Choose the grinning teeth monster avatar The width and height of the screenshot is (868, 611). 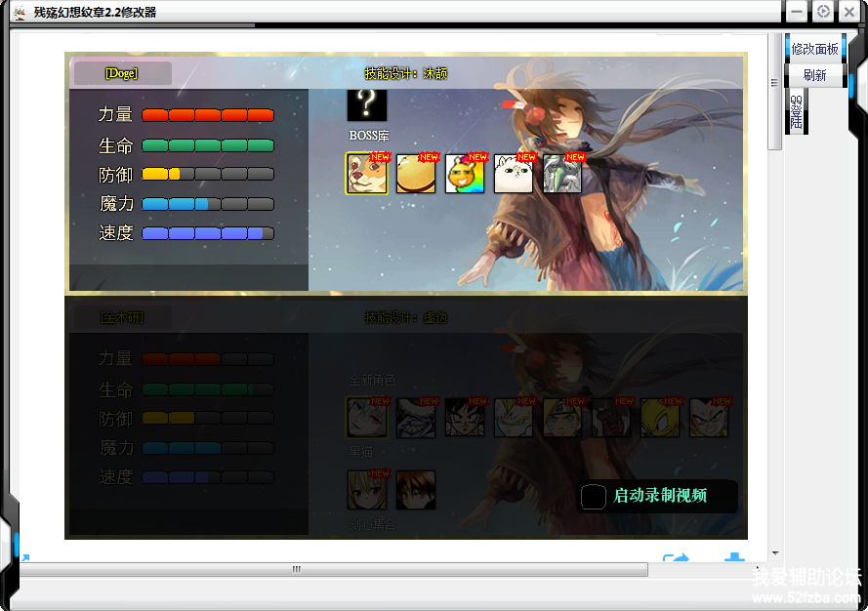coord(416,418)
